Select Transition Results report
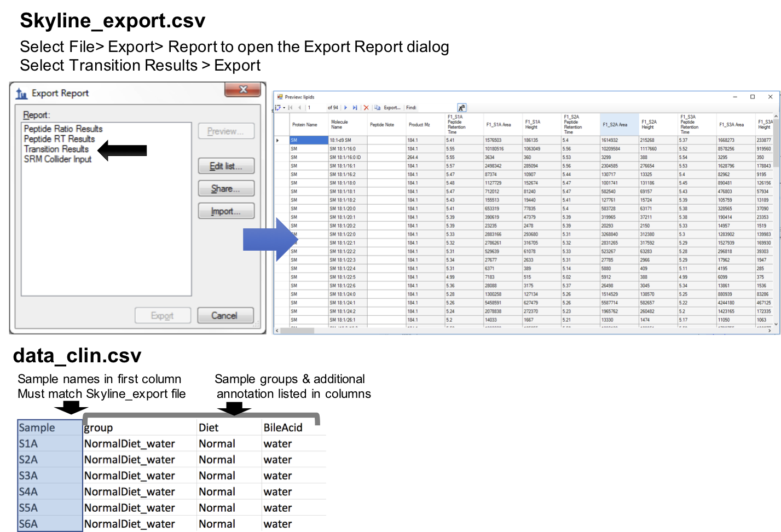The width and height of the screenshot is (781, 532). [x=56, y=149]
